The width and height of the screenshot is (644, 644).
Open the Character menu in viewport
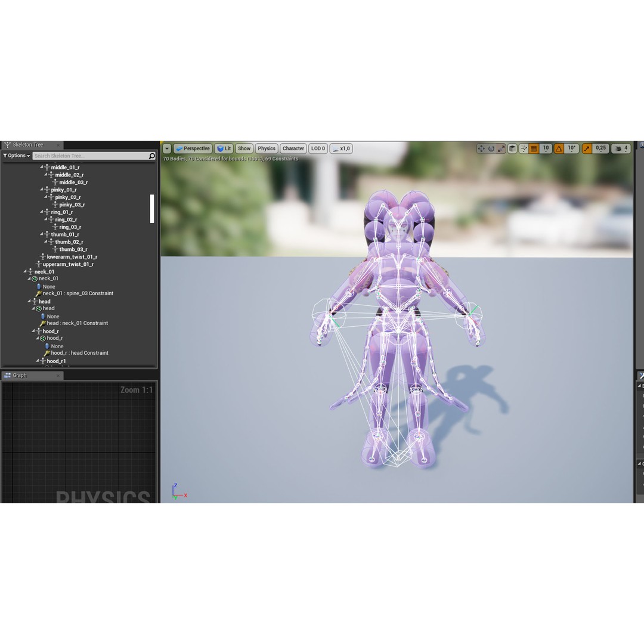click(293, 148)
